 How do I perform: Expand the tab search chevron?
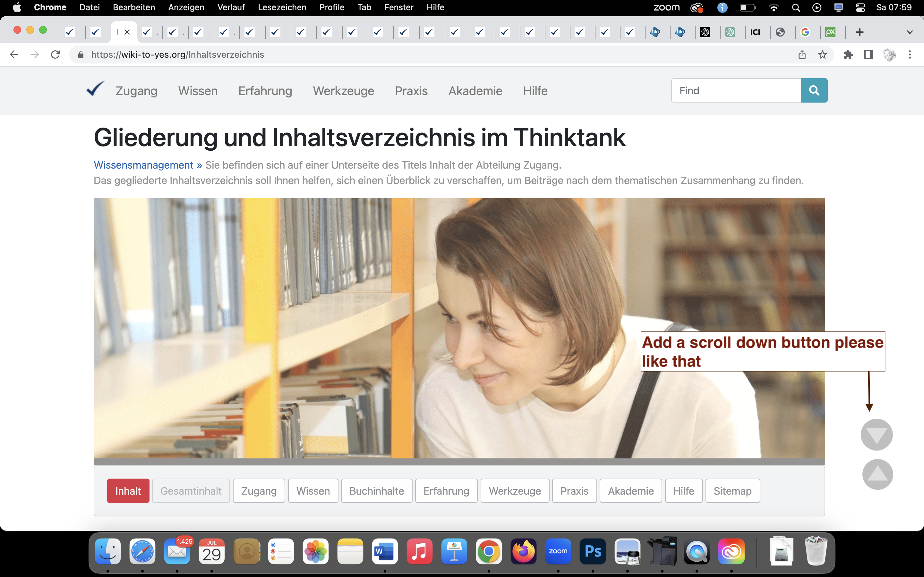(x=910, y=32)
